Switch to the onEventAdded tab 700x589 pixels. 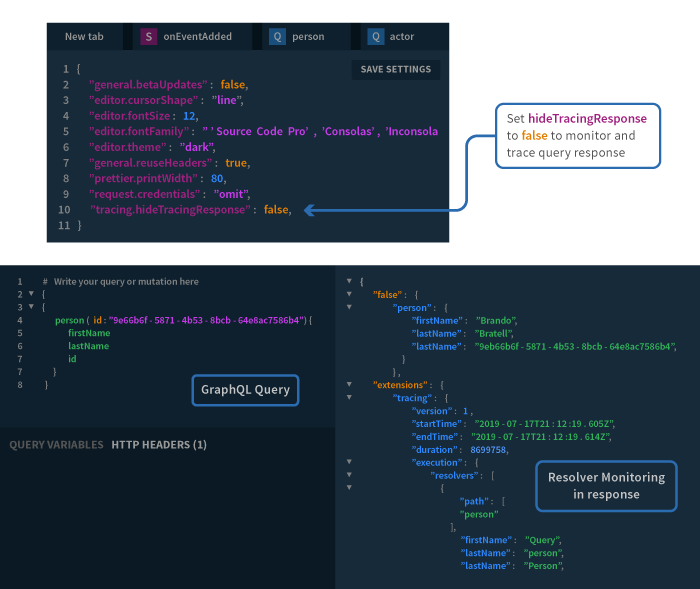192,37
